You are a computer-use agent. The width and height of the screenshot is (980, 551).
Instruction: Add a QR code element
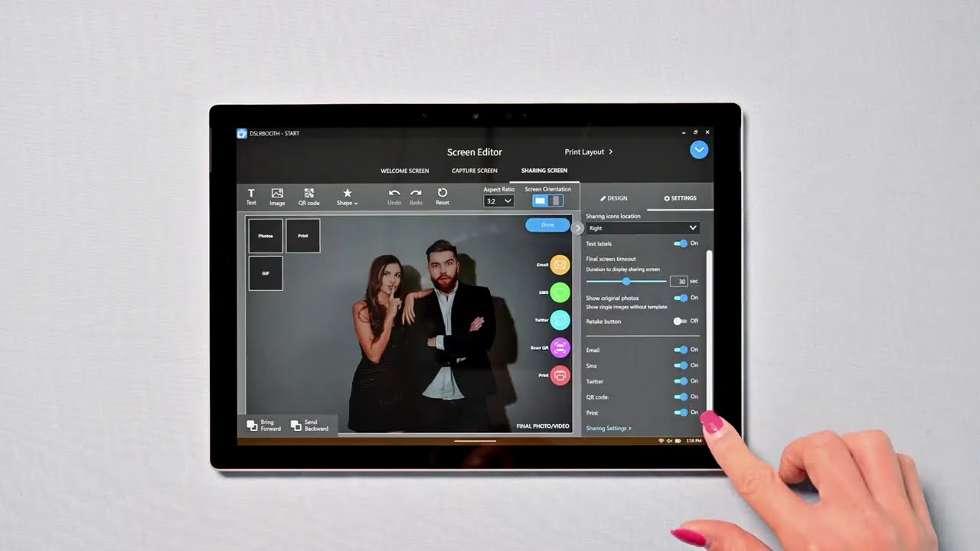[x=309, y=197]
